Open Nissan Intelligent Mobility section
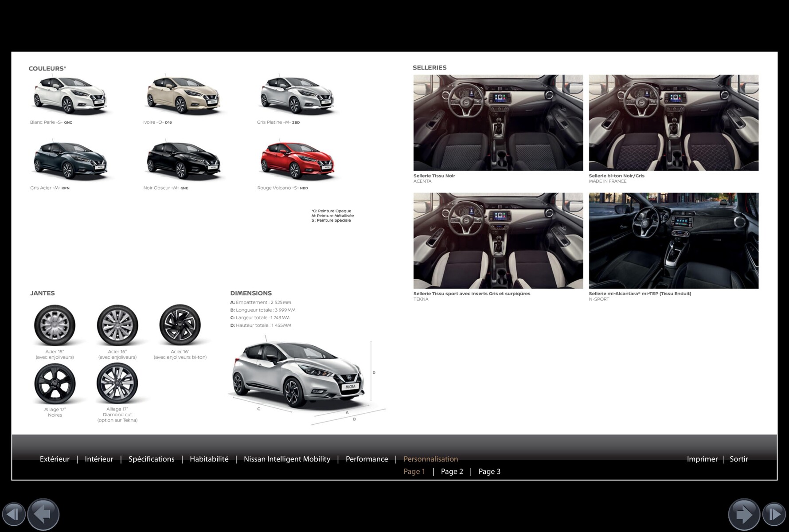Screen dimensions: 789x532 coord(287,459)
